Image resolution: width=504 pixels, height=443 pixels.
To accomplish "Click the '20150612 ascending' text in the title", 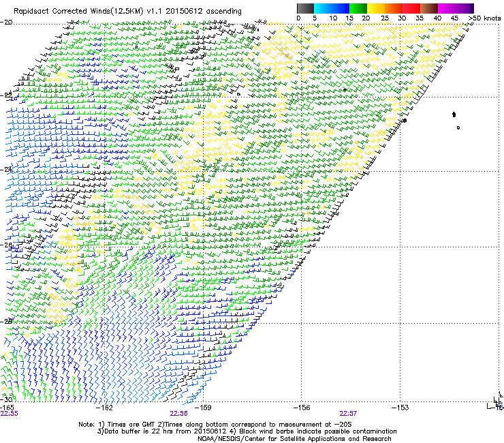I will pyautogui.click(x=204, y=12).
